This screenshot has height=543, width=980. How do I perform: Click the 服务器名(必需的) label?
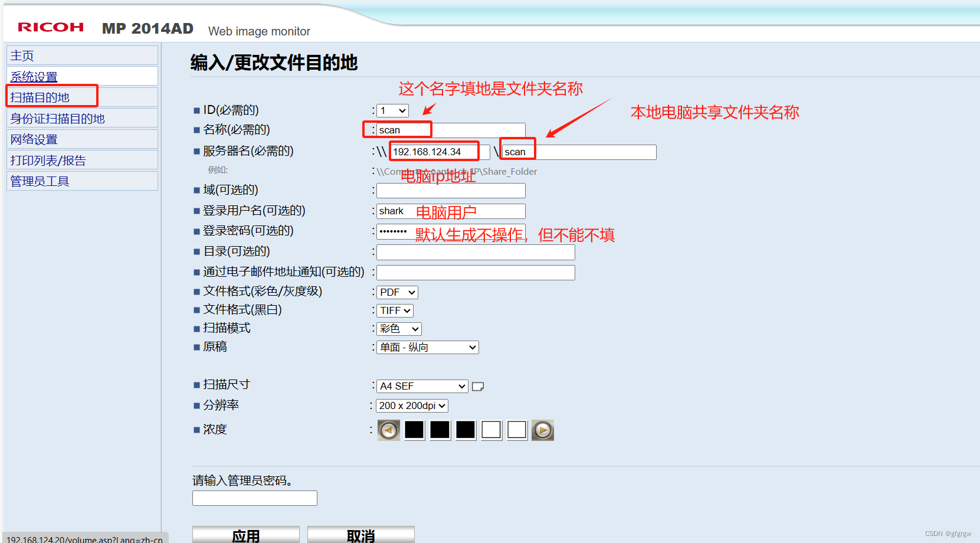point(248,151)
